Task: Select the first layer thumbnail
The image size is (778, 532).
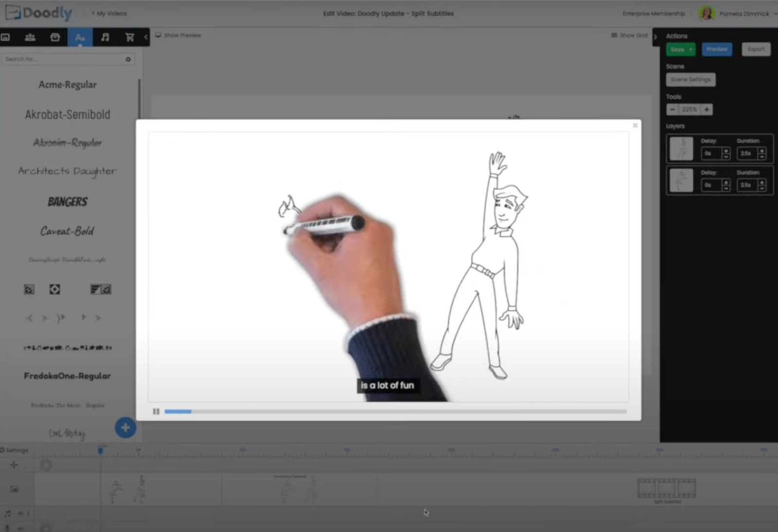Action: (x=681, y=149)
